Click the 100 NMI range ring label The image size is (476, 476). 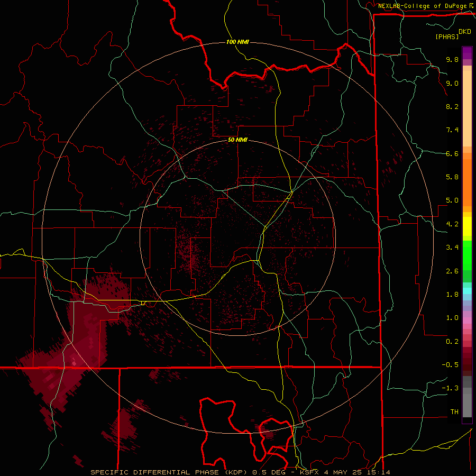pyautogui.click(x=237, y=42)
